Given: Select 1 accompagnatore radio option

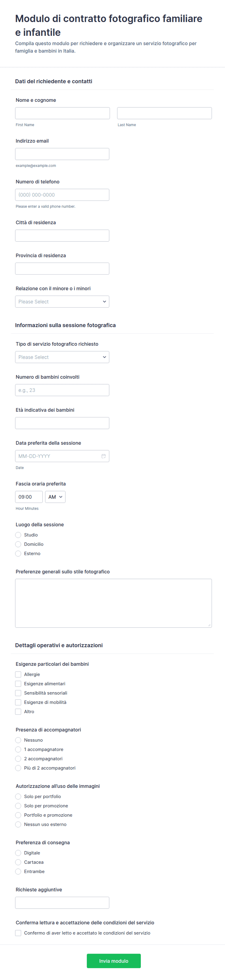Looking at the screenshot, I should (x=18, y=749).
